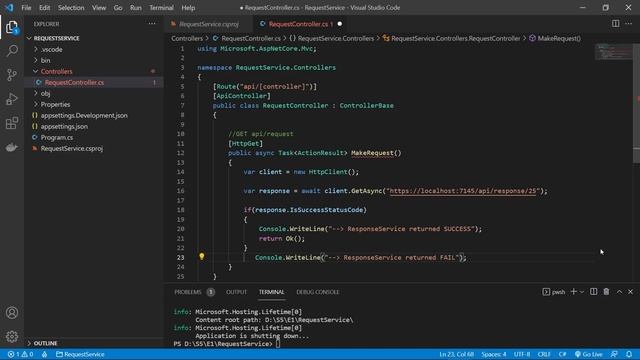Click the Explorer more actions ellipsis
Image resolution: width=640 pixels, height=360 pixels.
click(x=152, y=24)
